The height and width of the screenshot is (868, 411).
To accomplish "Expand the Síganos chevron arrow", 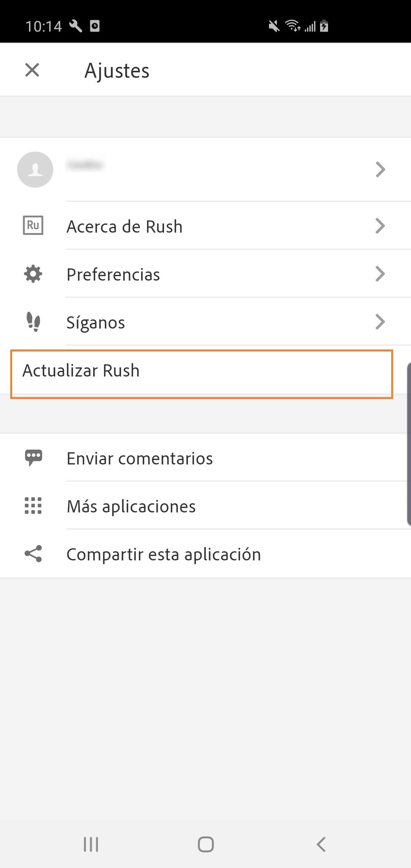I will pyautogui.click(x=380, y=322).
